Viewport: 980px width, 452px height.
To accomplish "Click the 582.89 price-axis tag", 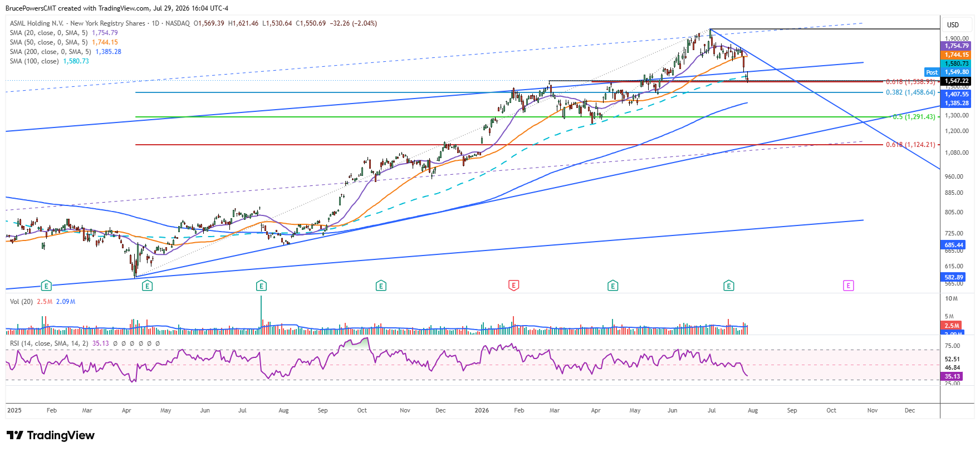I will [x=954, y=277].
